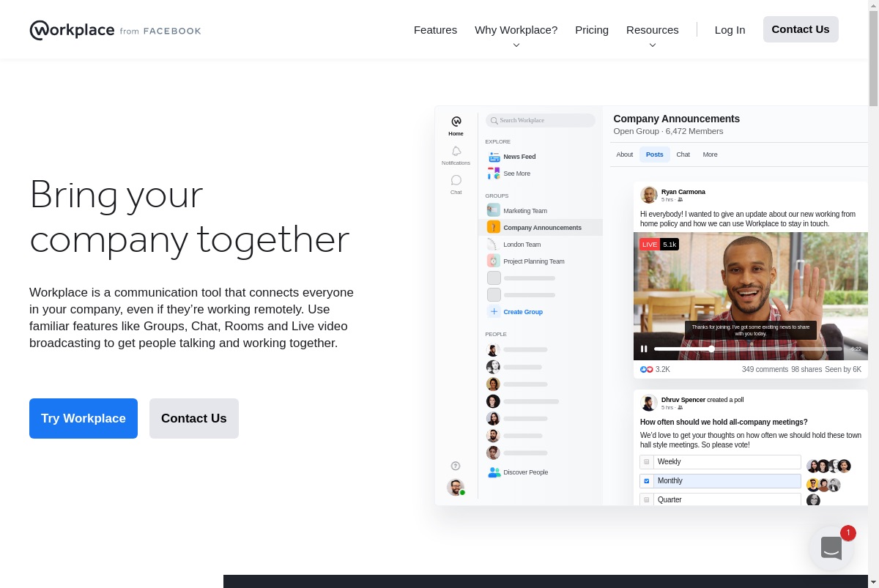Click the help question mark icon
The height and width of the screenshot is (588, 879).
pos(456,466)
